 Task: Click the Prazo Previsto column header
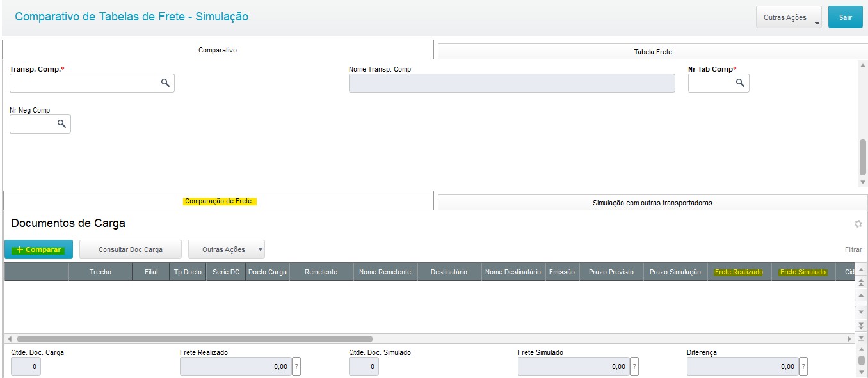[611, 272]
